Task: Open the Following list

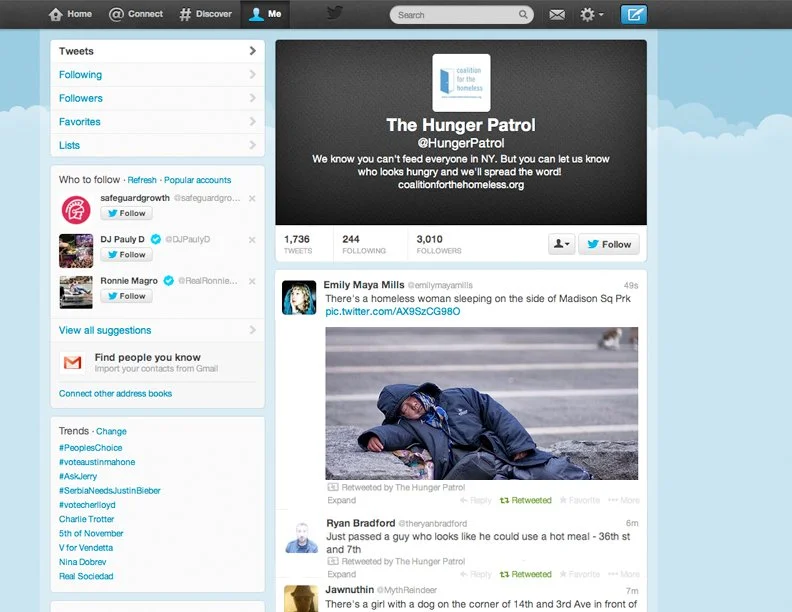Action: pos(158,75)
